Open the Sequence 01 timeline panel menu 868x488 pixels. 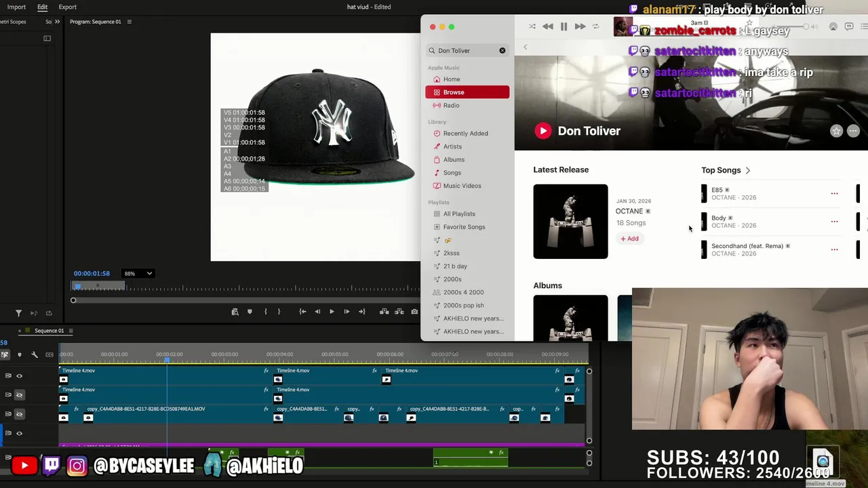[x=71, y=331]
